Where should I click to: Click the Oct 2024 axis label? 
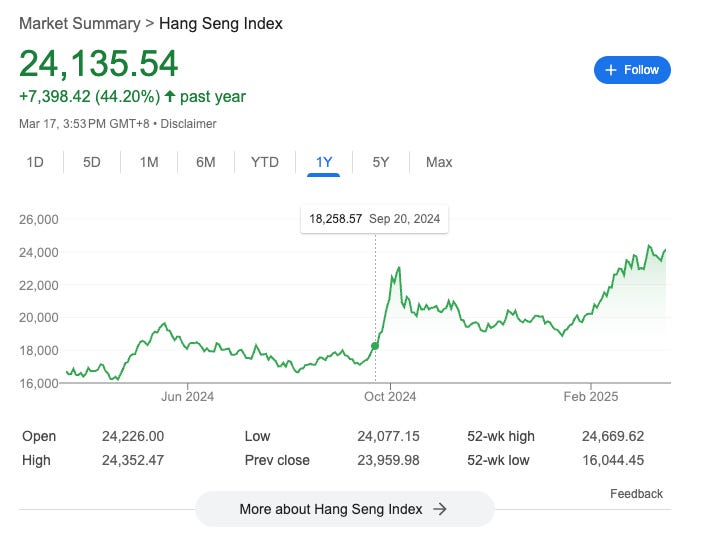point(390,396)
